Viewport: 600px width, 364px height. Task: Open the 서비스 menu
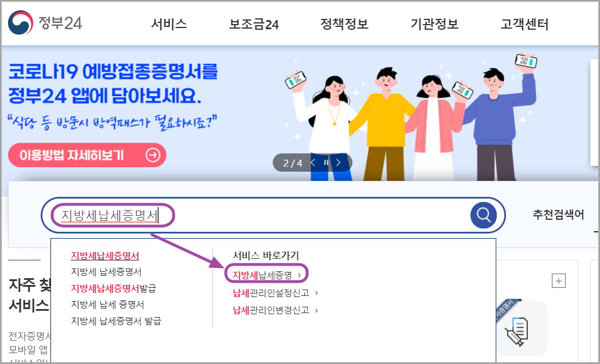tap(168, 24)
